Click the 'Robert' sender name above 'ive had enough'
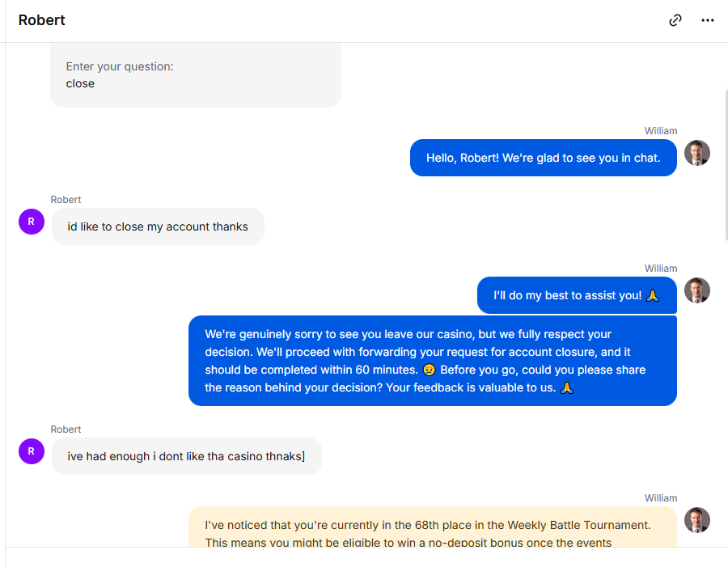The height and width of the screenshot is (567, 728). tap(66, 429)
